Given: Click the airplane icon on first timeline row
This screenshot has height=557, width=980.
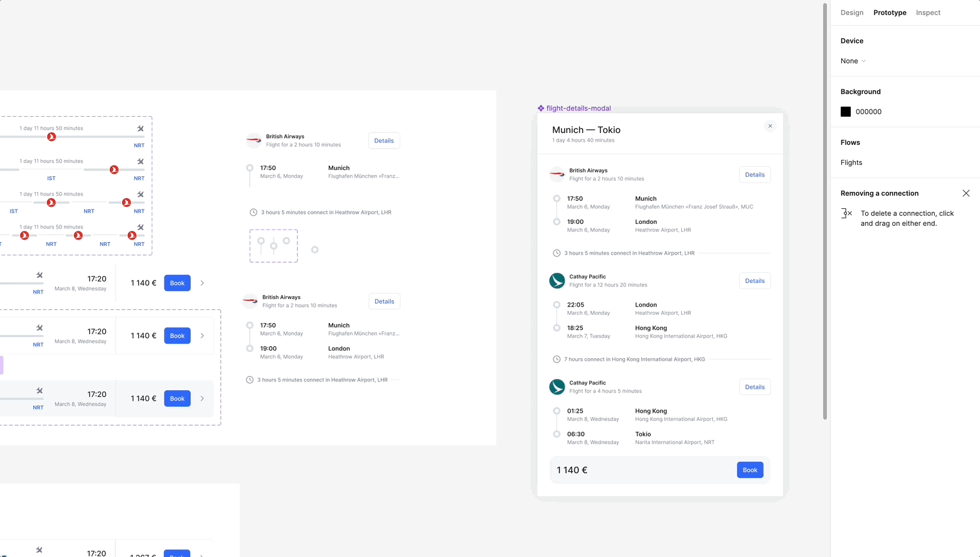Looking at the screenshot, I should tap(141, 128).
